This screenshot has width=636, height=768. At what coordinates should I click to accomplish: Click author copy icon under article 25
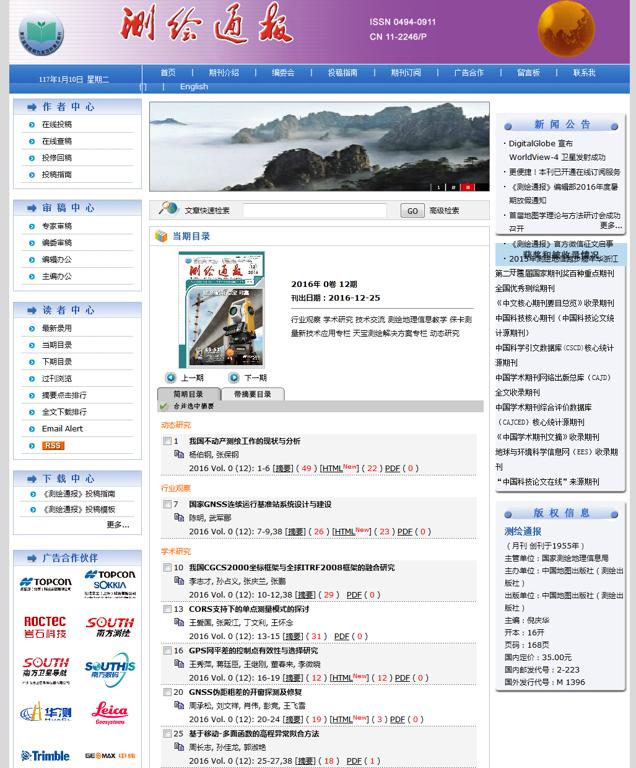pos(179,747)
